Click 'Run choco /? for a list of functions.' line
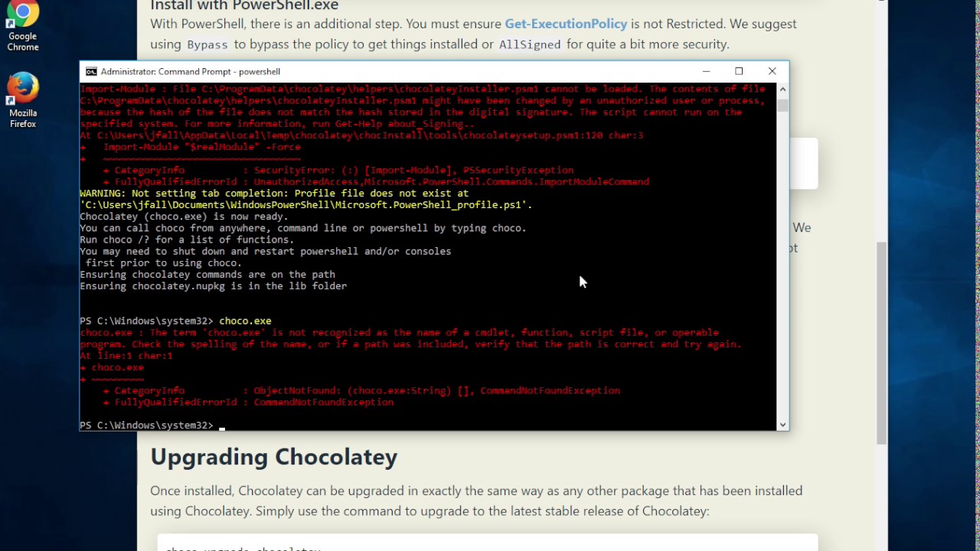The width and height of the screenshot is (980, 551). pos(187,240)
